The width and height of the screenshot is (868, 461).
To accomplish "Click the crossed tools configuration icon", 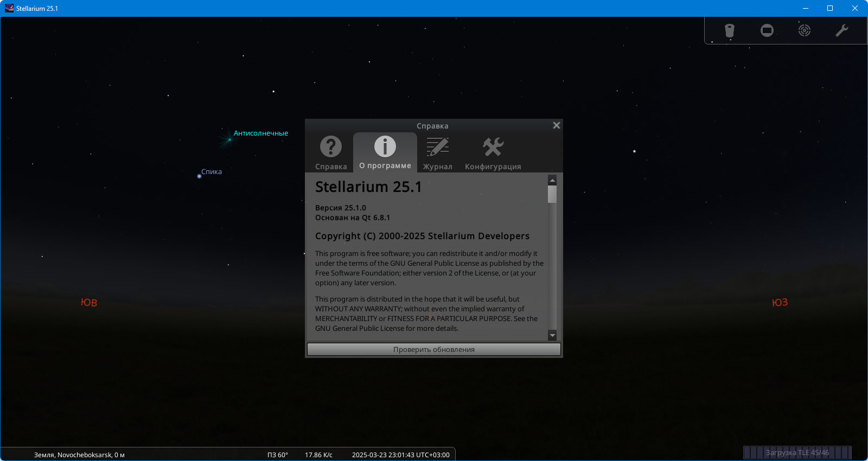I will 493,146.
